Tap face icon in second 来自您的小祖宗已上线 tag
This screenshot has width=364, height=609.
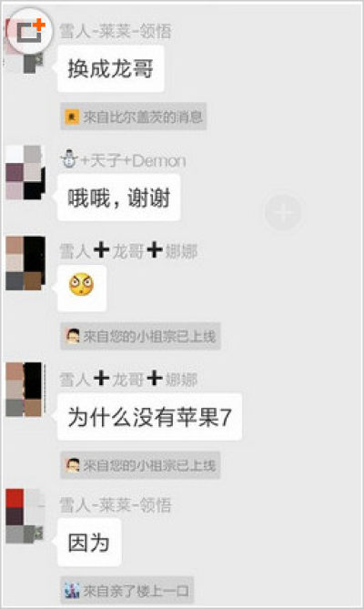(x=73, y=465)
